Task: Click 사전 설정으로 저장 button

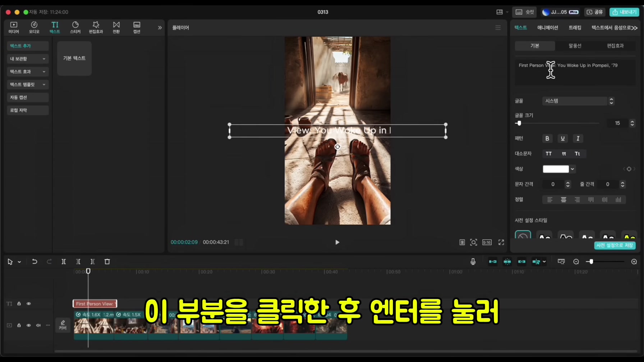Action: click(x=615, y=246)
